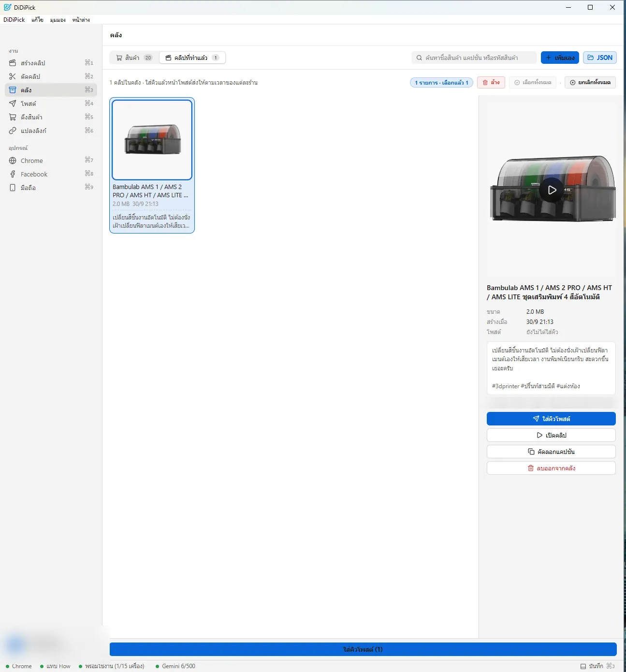Open the แก้ไข menu

point(38,20)
